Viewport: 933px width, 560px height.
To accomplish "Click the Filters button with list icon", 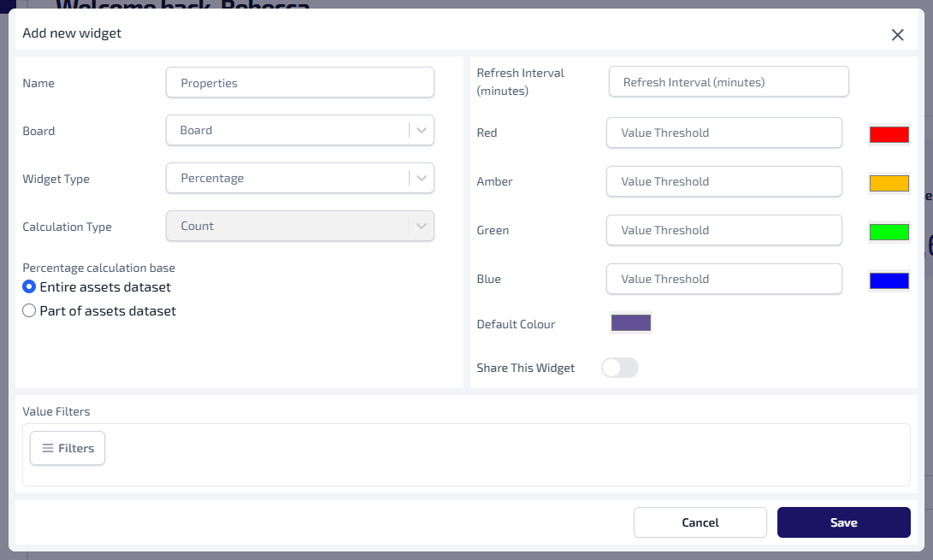I will [x=68, y=448].
